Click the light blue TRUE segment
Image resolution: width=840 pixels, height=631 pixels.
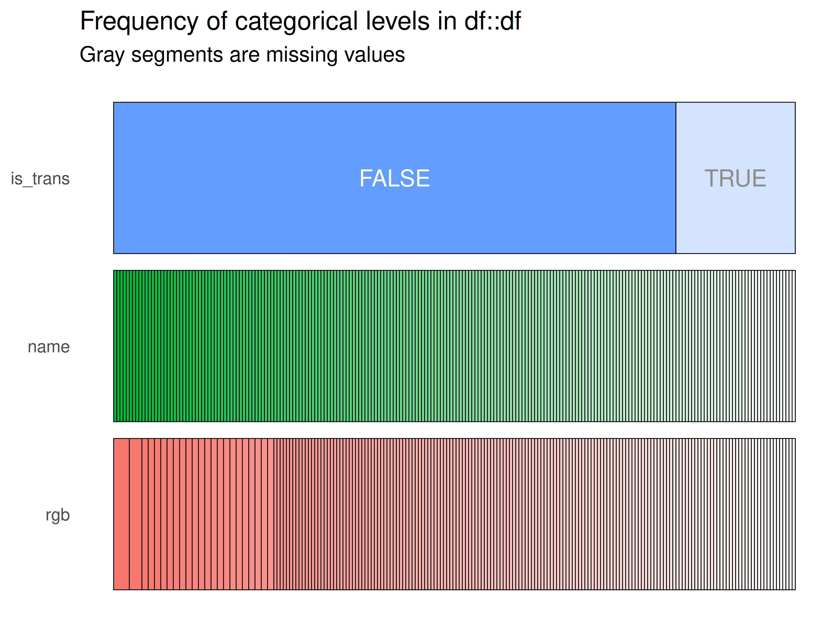click(736, 178)
